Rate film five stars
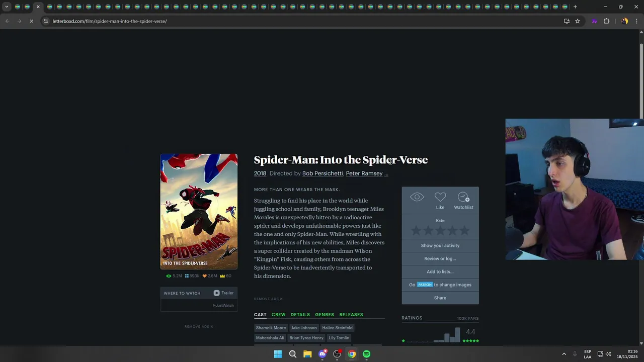The image size is (644, 362). [x=464, y=231]
